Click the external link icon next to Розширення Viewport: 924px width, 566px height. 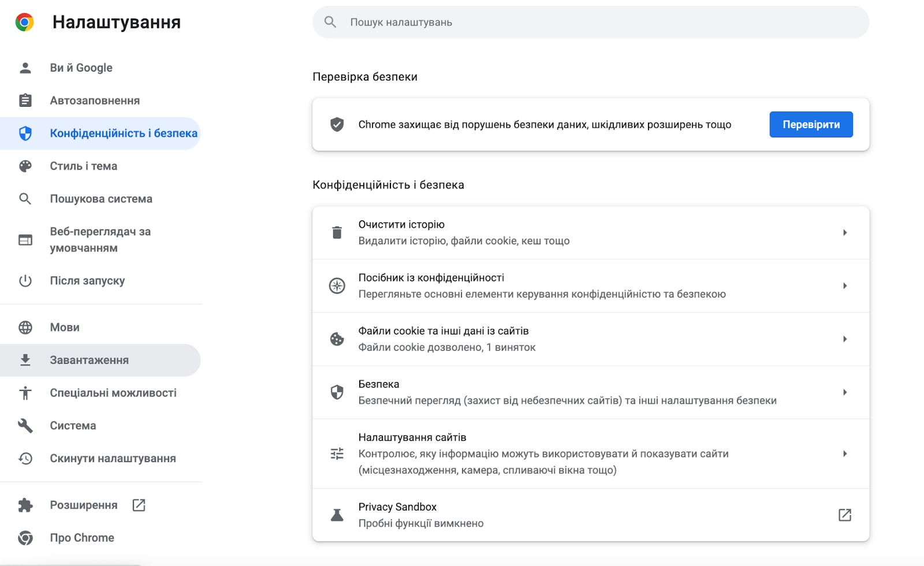point(139,505)
